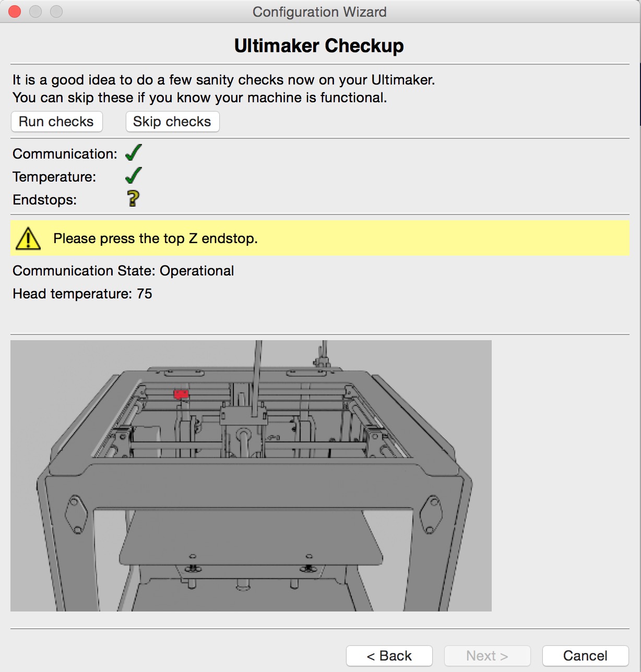Cancel the Configuration Wizard
641x672 pixels.
pos(585,656)
